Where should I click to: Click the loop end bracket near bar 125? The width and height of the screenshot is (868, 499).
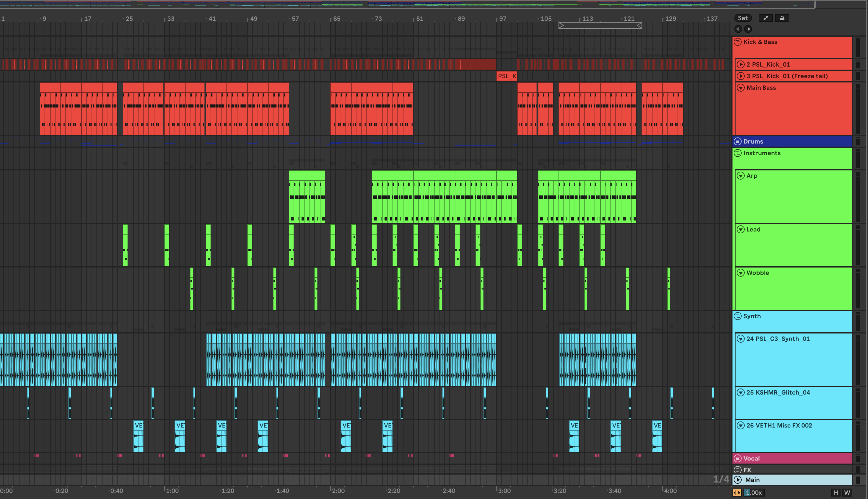tap(639, 25)
